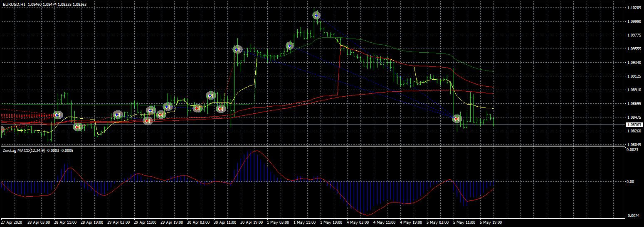
Task: Click the 1.09340 price axis label
Action: [634, 63]
